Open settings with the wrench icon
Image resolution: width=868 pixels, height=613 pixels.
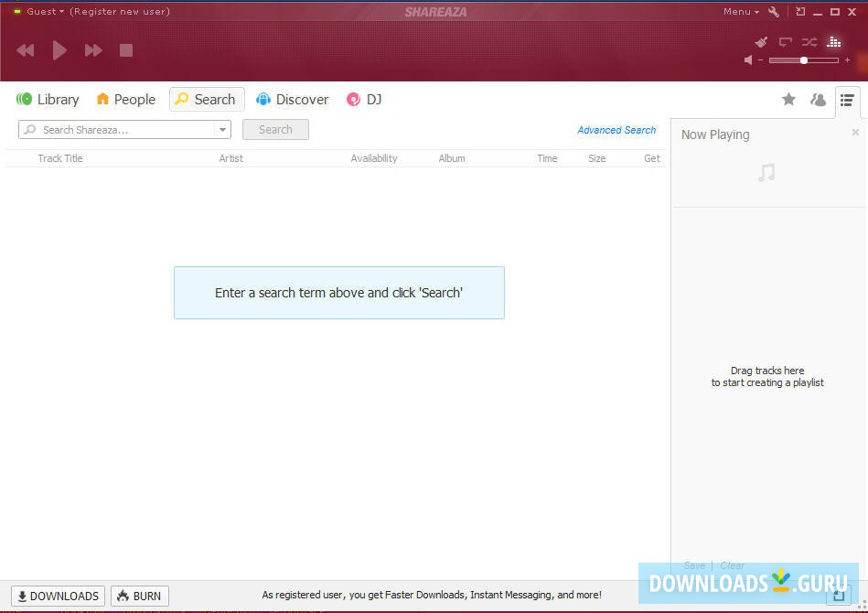[x=774, y=12]
